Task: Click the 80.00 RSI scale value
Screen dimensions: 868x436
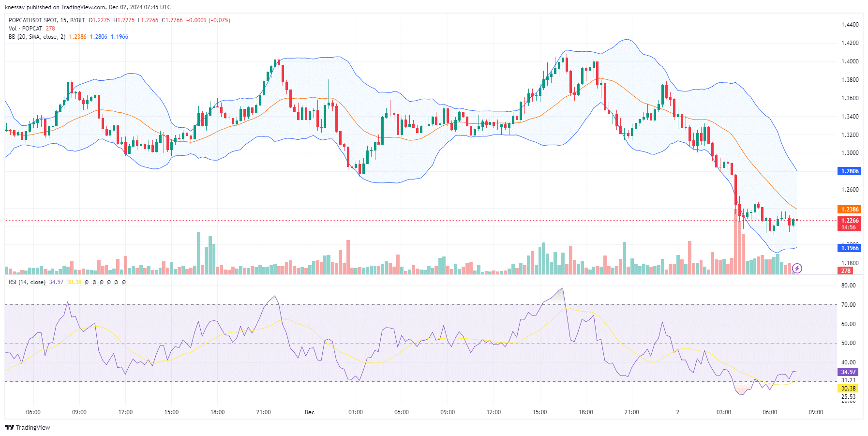Action: [x=848, y=286]
